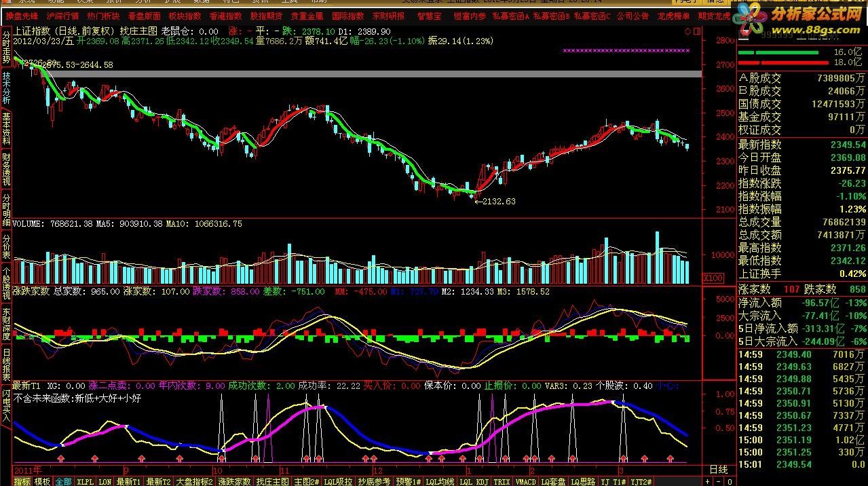
Task: Open 国际指数 toolbar item
Action: (x=347, y=16)
